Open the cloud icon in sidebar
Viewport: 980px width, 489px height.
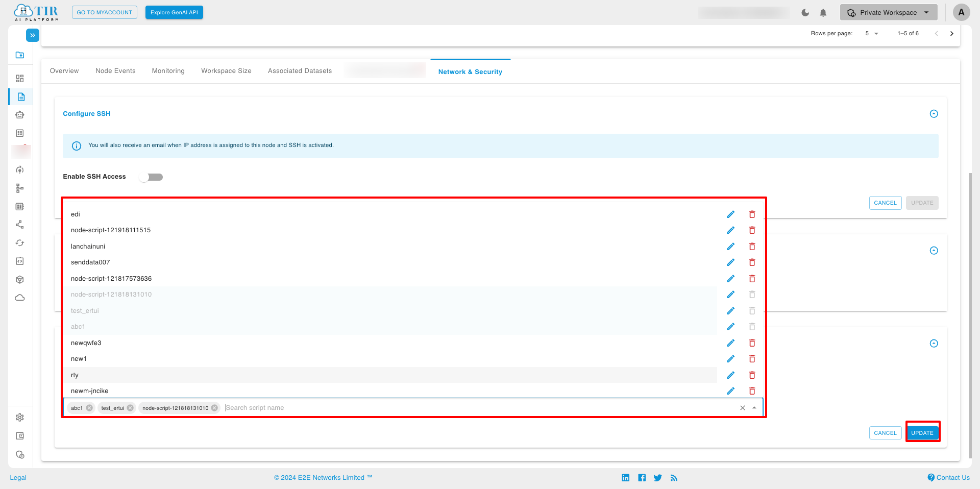[x=20, y=298]
